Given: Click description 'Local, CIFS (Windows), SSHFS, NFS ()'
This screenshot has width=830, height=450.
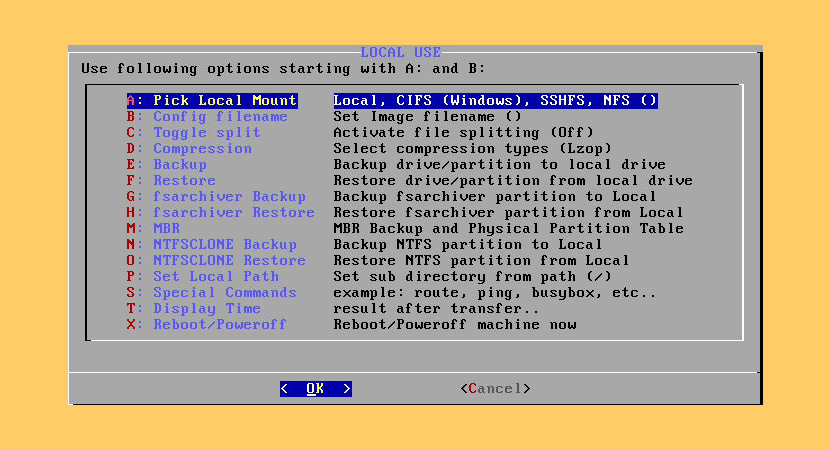Looking at the screenshot, I should (495, 101).
